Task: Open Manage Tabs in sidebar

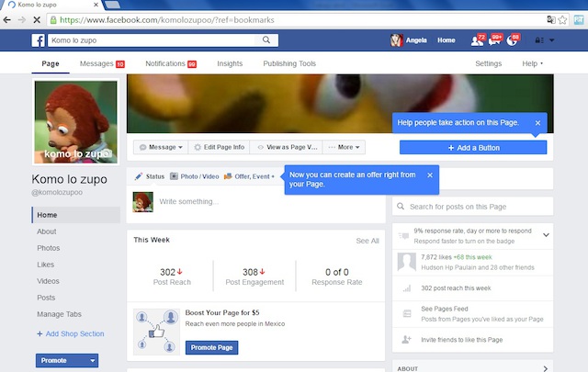Action: [x=59, y=314]
